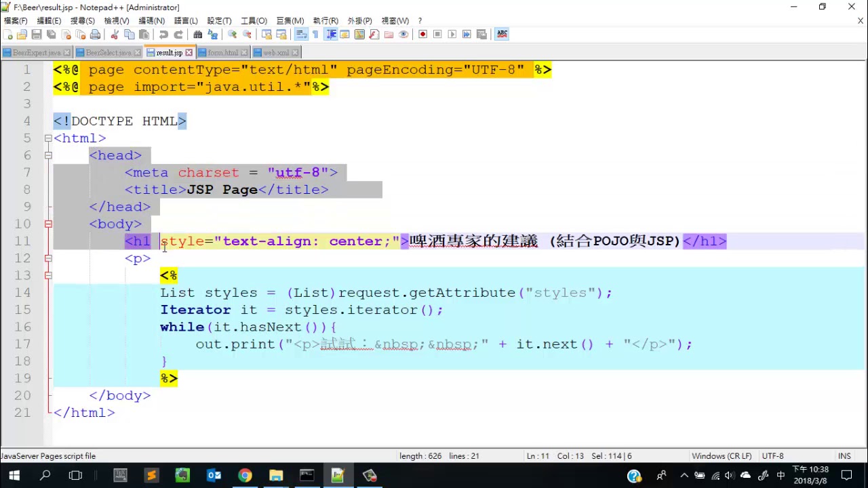Toggle file monitoring eye icon
The height and width of the screenshot is (488, 868).
(403, 34)
